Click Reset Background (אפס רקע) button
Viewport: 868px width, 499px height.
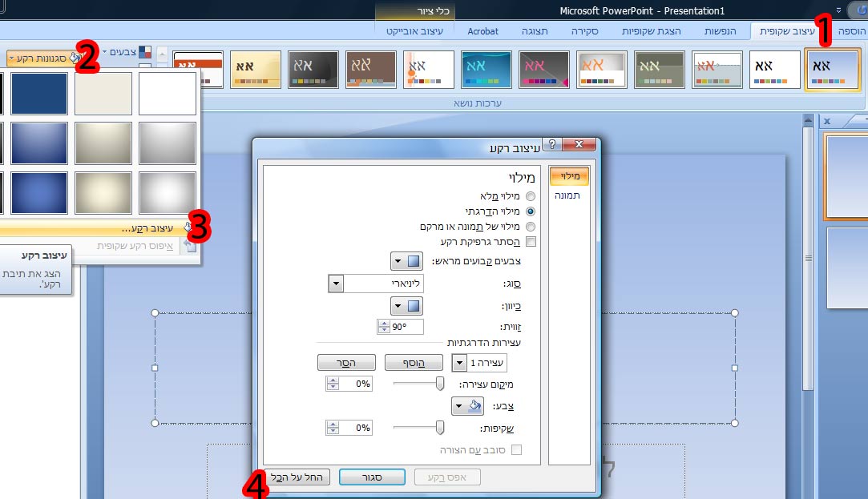click(447, 477)
